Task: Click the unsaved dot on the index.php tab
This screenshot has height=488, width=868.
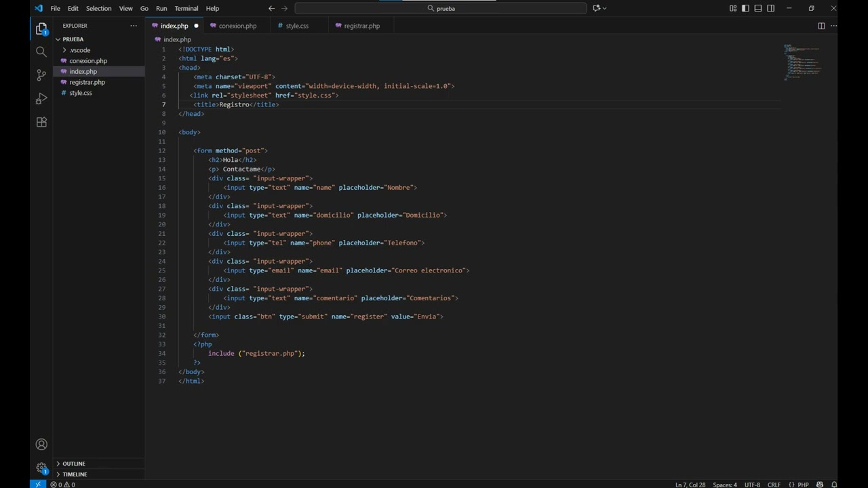Action: click(196, 26)
